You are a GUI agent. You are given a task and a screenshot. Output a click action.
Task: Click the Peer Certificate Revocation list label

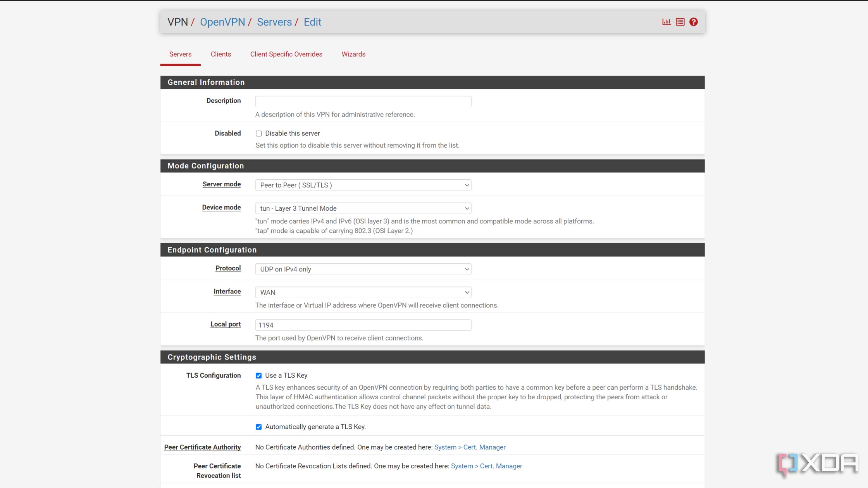click(217, 471)
